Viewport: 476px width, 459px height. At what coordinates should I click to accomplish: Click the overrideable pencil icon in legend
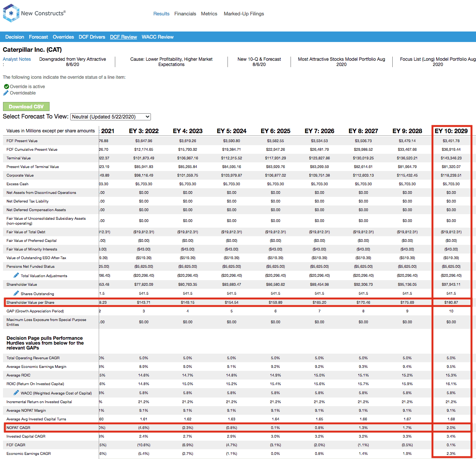pyautogui.click(x=6, y=93)
